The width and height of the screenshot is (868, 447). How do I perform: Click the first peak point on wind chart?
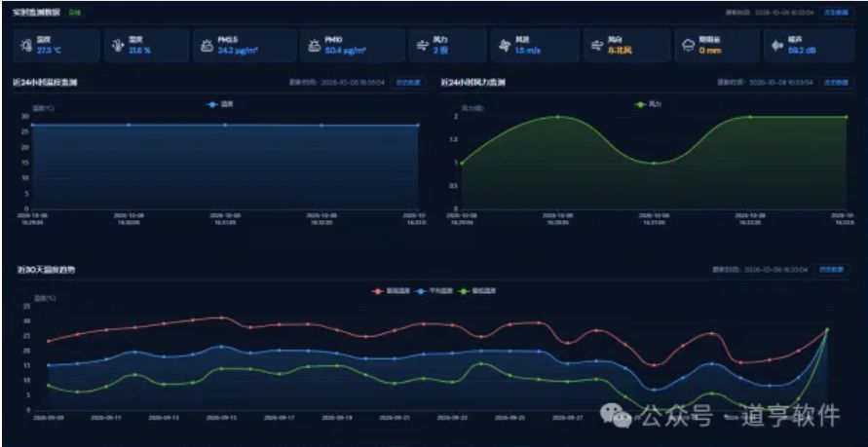point(557,117)
